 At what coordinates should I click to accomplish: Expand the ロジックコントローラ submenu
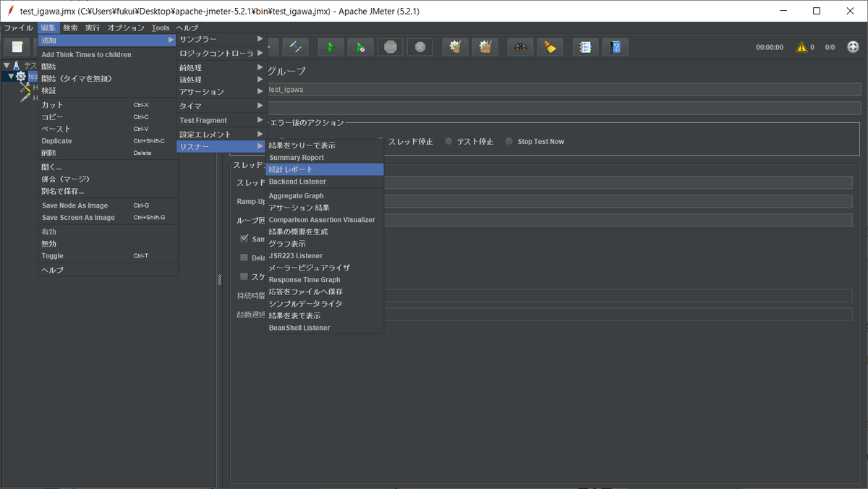click(x=222, y=54)
